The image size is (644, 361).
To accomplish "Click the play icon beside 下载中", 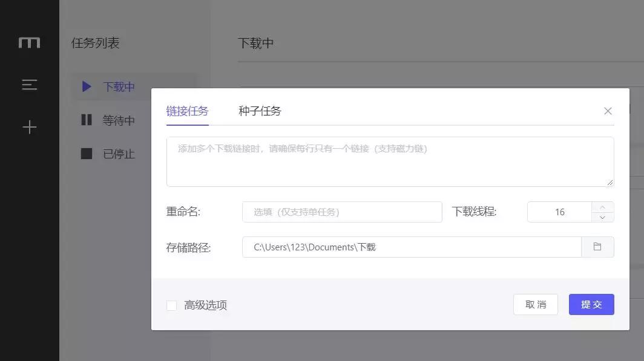I will point(86,86).
